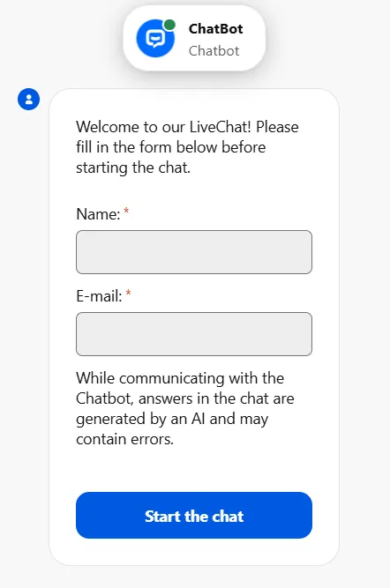Focus the Name input field
The width and height of the screenshot is (390, 588).
pos(194,252)
